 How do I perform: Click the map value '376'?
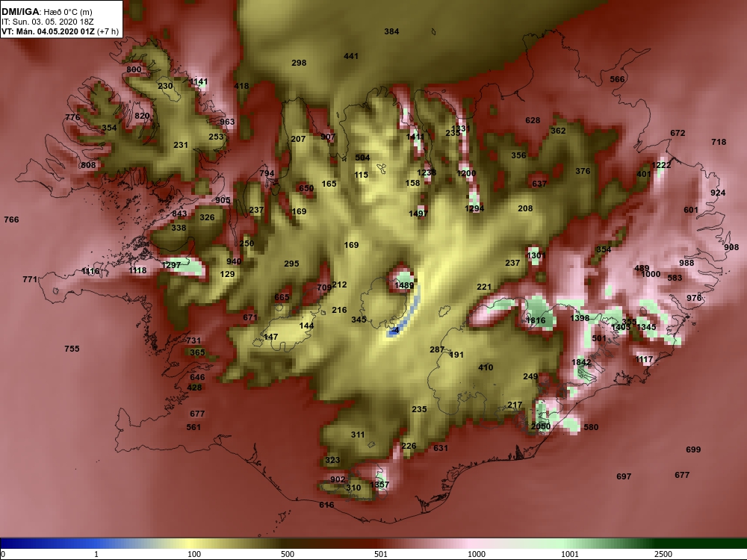tap(583, 172)
